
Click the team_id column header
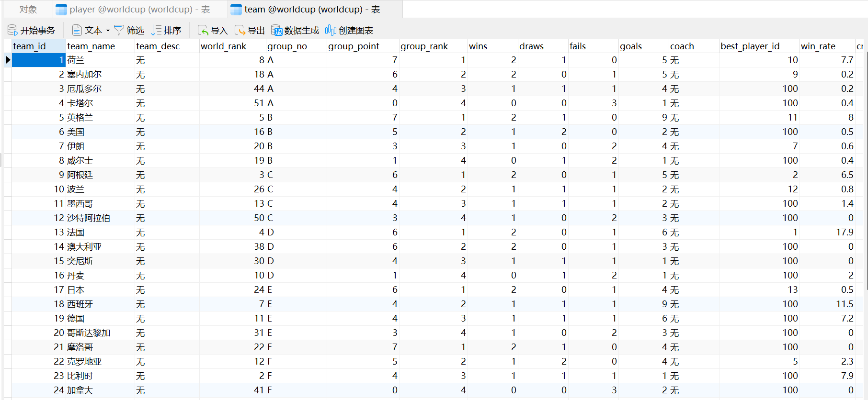click(39, 46)
